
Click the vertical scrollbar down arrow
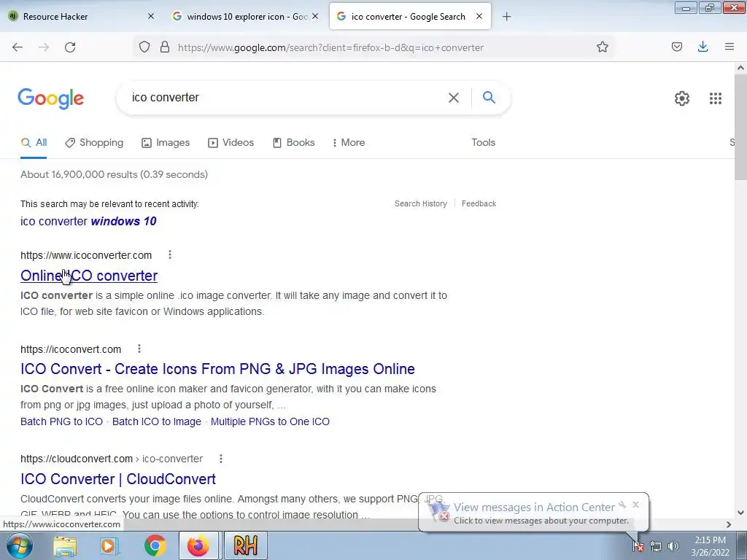click(740, 513)
